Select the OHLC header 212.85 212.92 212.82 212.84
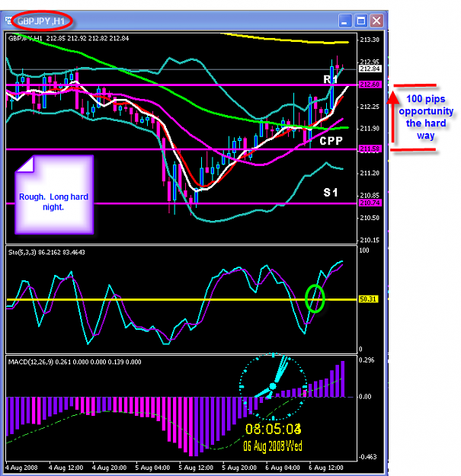This screenshot has height=476, width=461. tap(88, 38)
